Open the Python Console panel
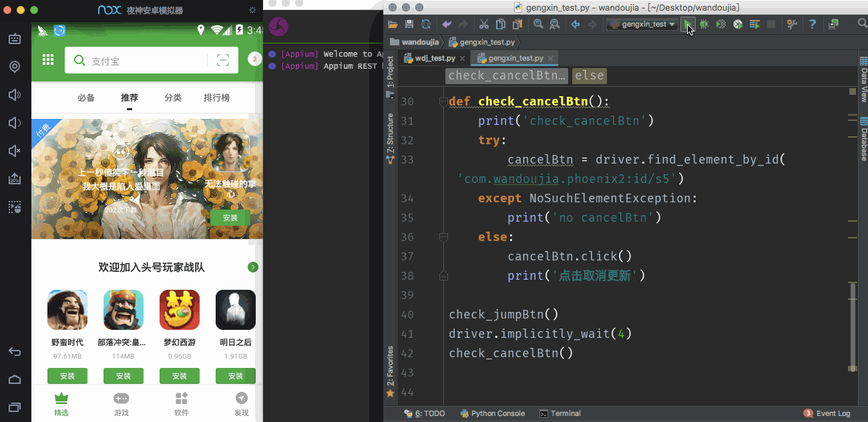 [493, 413]
